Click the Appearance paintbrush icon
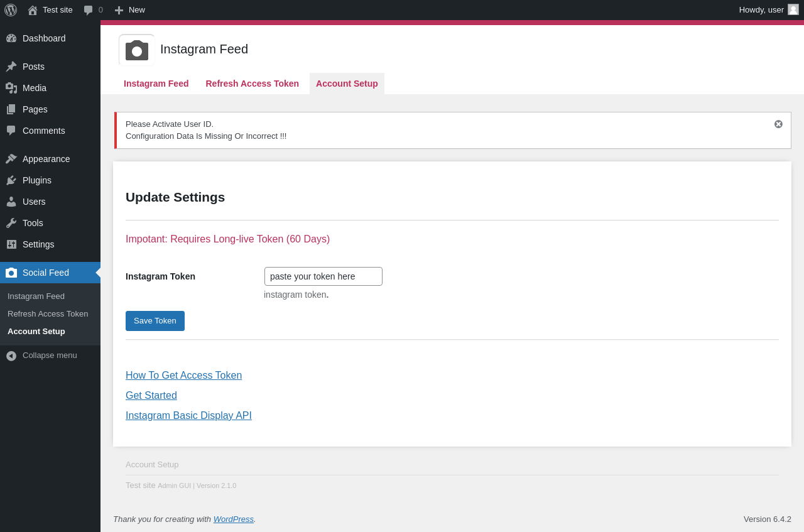Screen dimensions: 804x532 click(11, 159)
